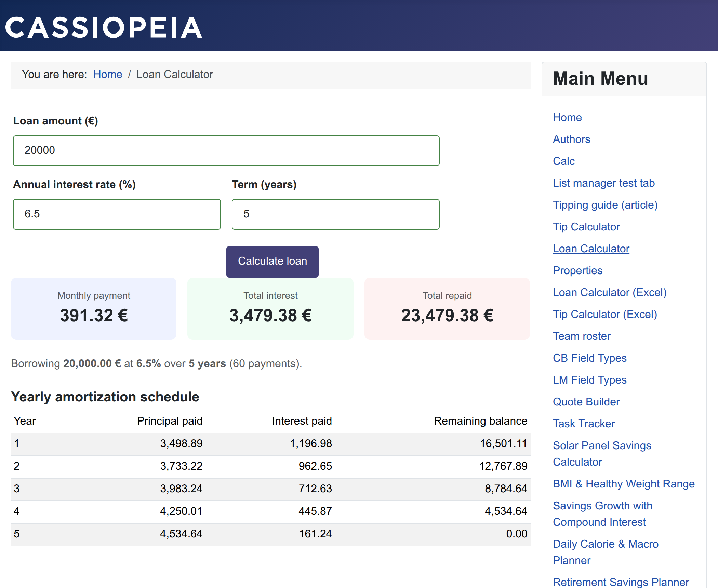Go to Authors menu item
The height and width of the screenshot is (588, 718).
[x=572, y=139]
